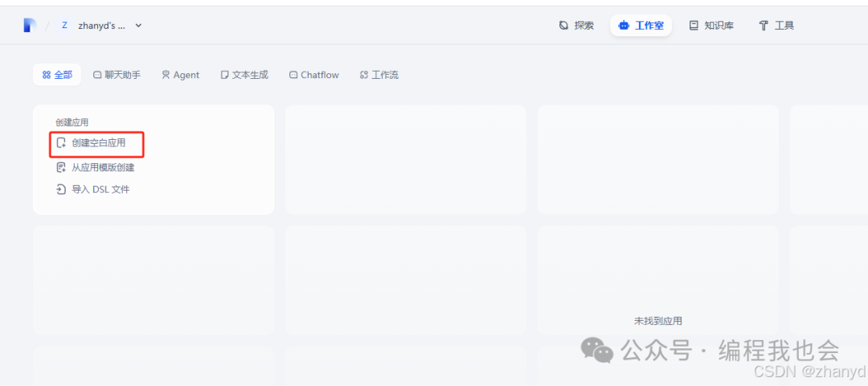Click the Agent tab icon
The width and height of the screenshot is (868, 386).
click(166, 75)
